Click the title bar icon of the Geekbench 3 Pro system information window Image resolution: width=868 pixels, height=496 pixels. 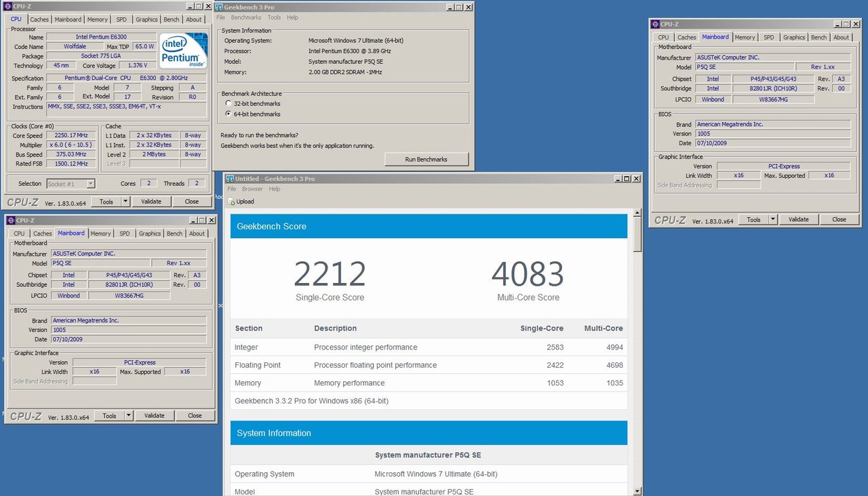point(220,7)
